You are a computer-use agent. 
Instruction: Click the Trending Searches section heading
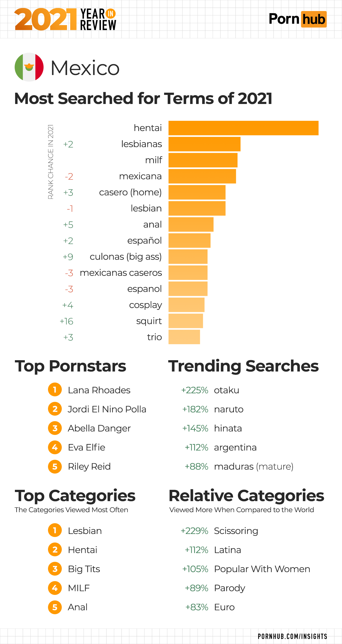tap(243, 366)
